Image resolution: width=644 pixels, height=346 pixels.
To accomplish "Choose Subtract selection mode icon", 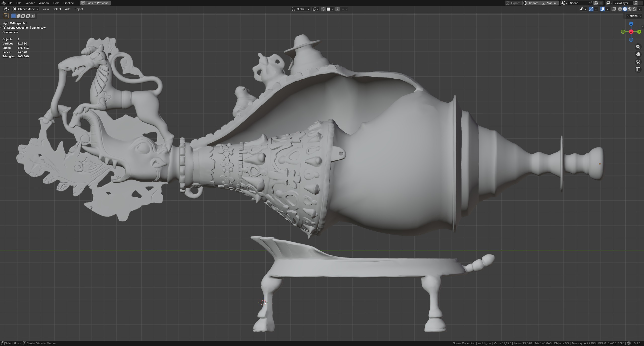I will tap(23, 16).
